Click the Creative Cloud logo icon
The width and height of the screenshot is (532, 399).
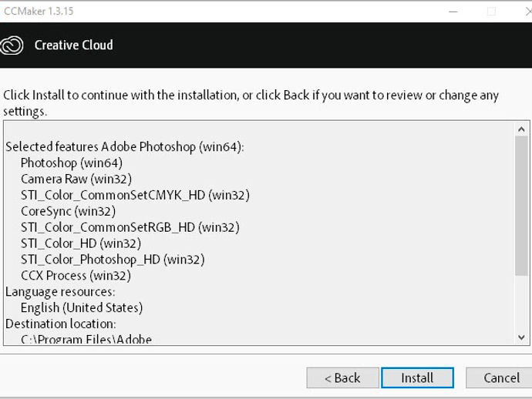pos(12,45)
